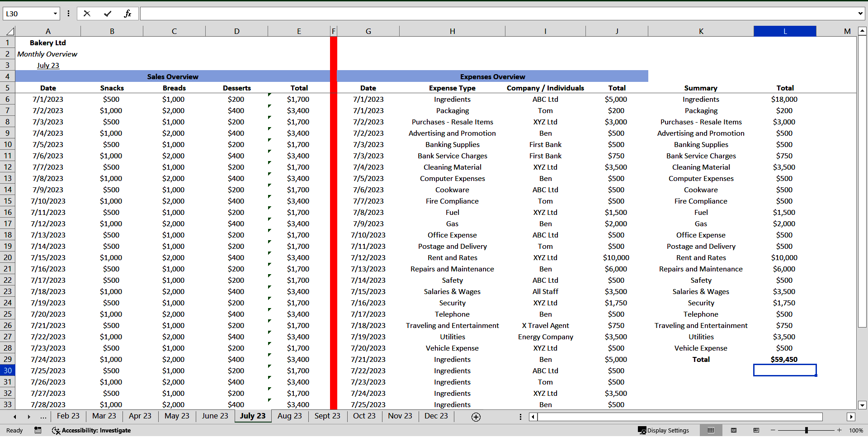Image resolution: width=868 pixels, height=437 pixels.
Task: Expand the Name Box dropdown
Action: [x=55, y=14]
